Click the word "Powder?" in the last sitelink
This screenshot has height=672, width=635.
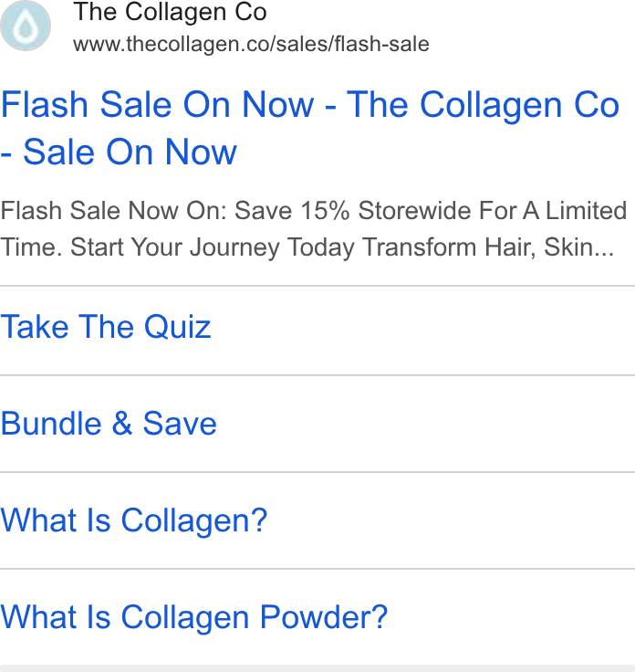point(324,617)
